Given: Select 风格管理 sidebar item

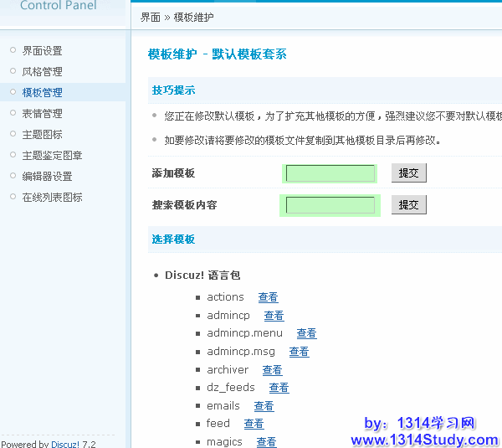Looking at the screenshot, I should pos(42,72).
